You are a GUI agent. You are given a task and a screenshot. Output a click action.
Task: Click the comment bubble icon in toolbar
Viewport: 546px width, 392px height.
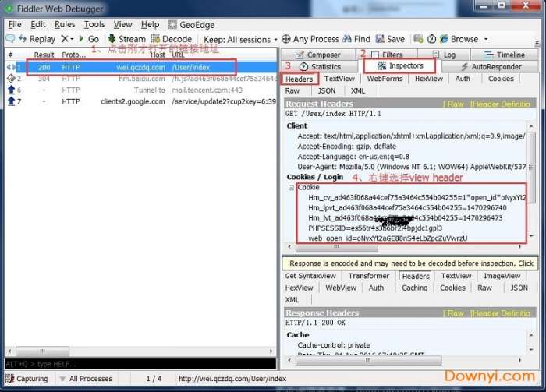point(10,39)
